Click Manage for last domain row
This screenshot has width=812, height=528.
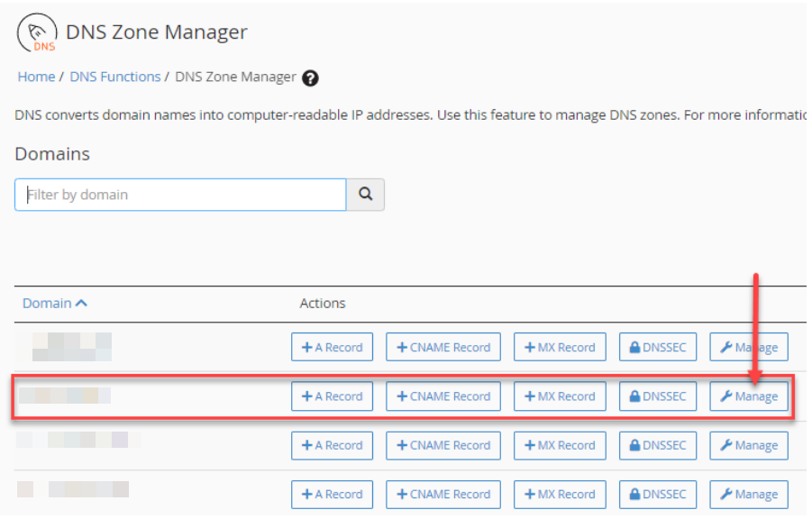coord(749,495)
